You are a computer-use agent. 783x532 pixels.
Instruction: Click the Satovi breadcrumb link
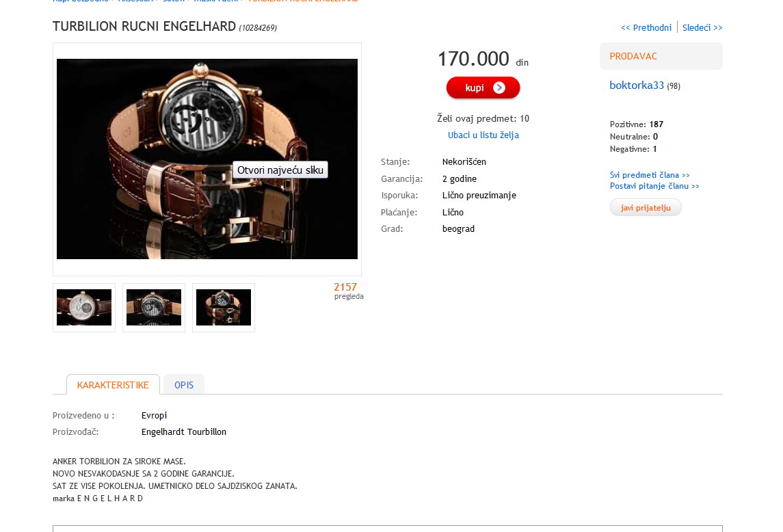[173, 1]
